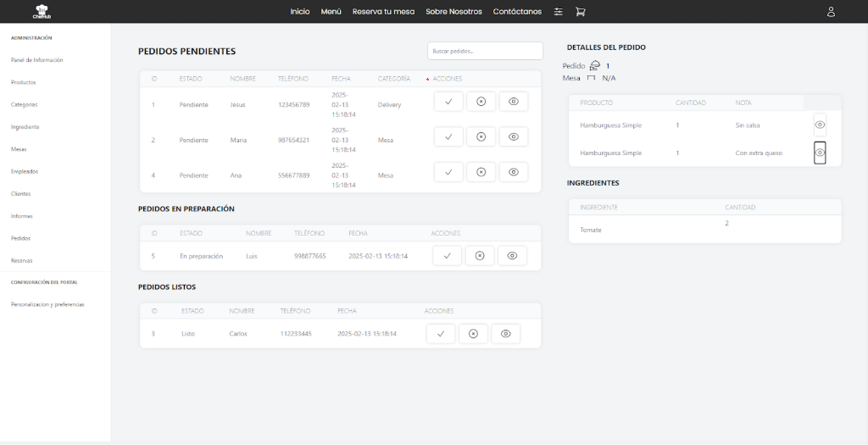Click the Buscar pedidos search field
Screen dimensions: 868x445
[x=485, y=51]
